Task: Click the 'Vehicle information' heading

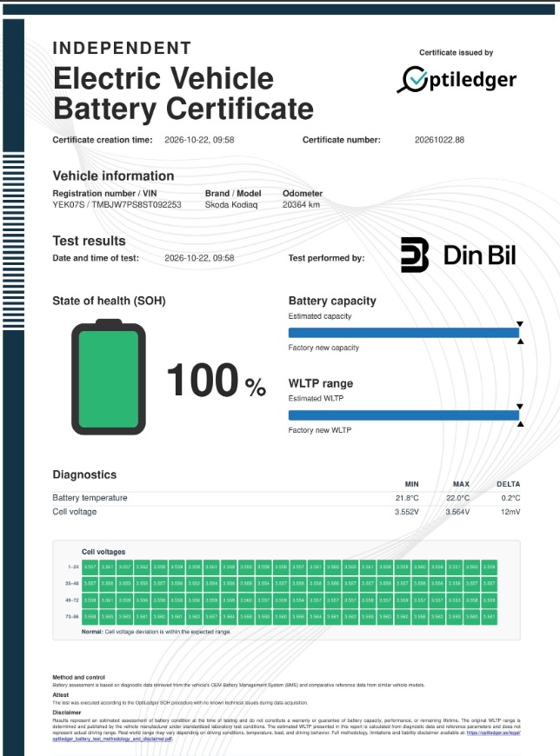Action: click(113, 176)
